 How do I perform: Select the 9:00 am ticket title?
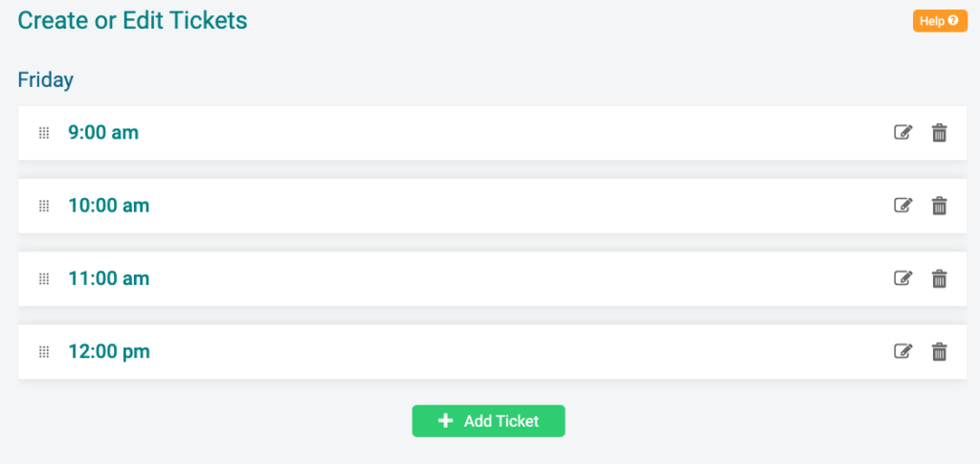(x=103, y=132)
